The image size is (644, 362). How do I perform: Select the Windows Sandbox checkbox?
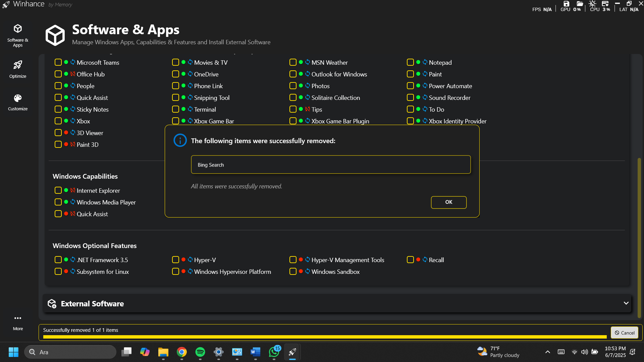pyautogui.click(x=293, y=271)
